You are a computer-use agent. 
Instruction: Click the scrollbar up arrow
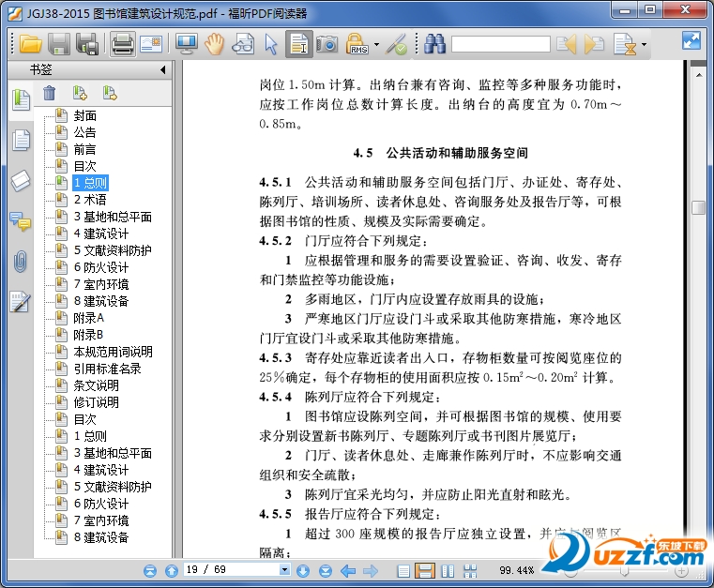(698, 74)
